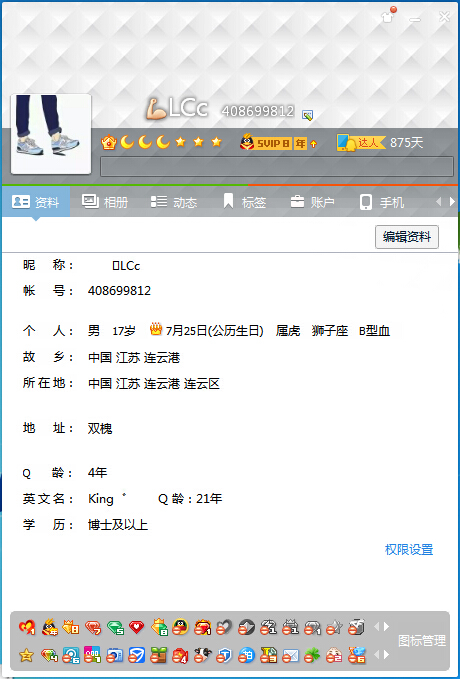Click the 达人 bell badge
The height and width of the screenshot is (679, 460).
coord(360,142)
